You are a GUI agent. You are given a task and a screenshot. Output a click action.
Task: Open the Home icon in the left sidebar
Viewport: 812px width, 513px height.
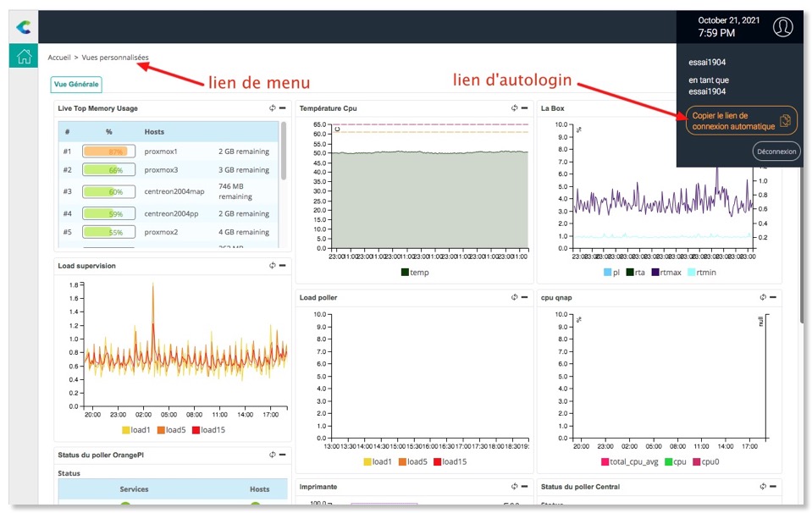tap(24, 57)
